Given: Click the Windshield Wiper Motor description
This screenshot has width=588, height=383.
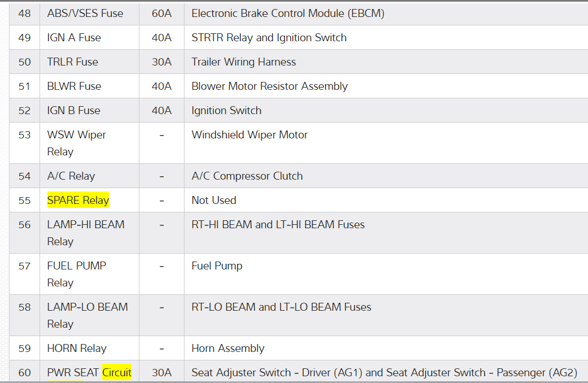Looking at the screenshot, I should 249,134.
